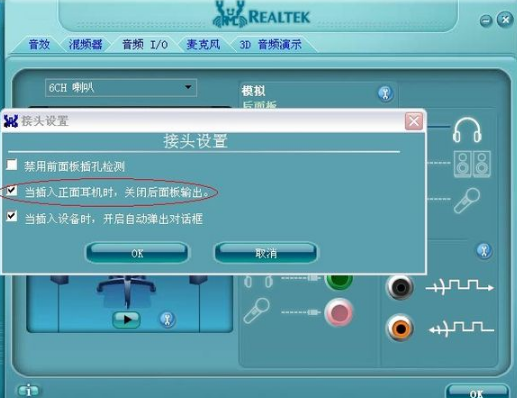Switch to the 音效 tab
The width and height of the screenshot is (517, 398).
point(39,44)
